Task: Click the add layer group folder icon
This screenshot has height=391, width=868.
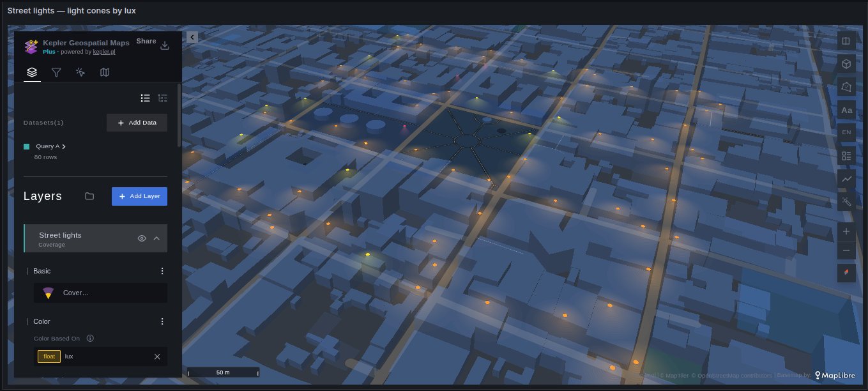Action: [89, 196]
